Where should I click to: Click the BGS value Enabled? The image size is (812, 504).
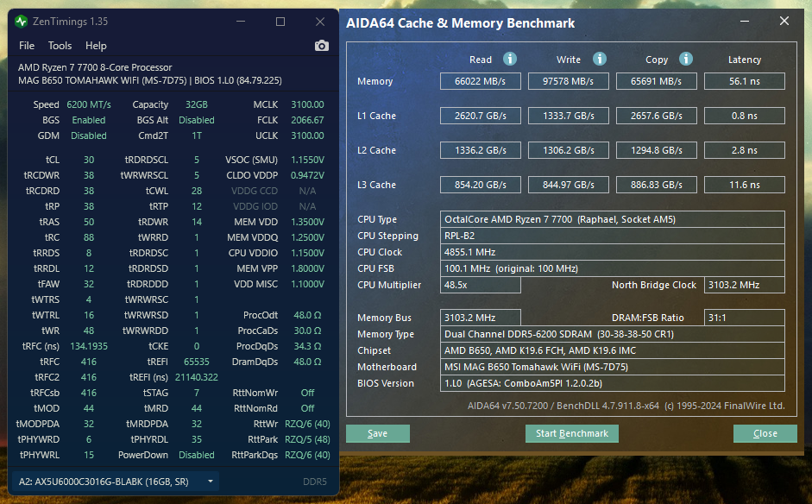tap(89, 120)
